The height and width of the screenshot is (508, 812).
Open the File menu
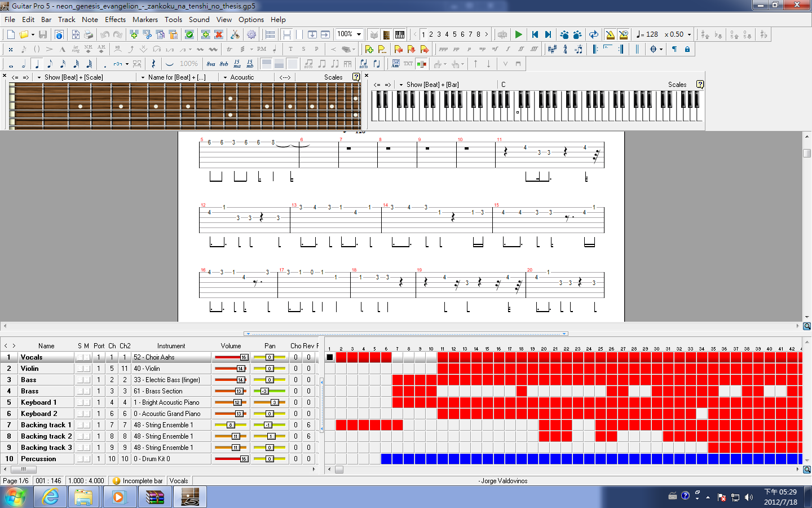point(10,19)
